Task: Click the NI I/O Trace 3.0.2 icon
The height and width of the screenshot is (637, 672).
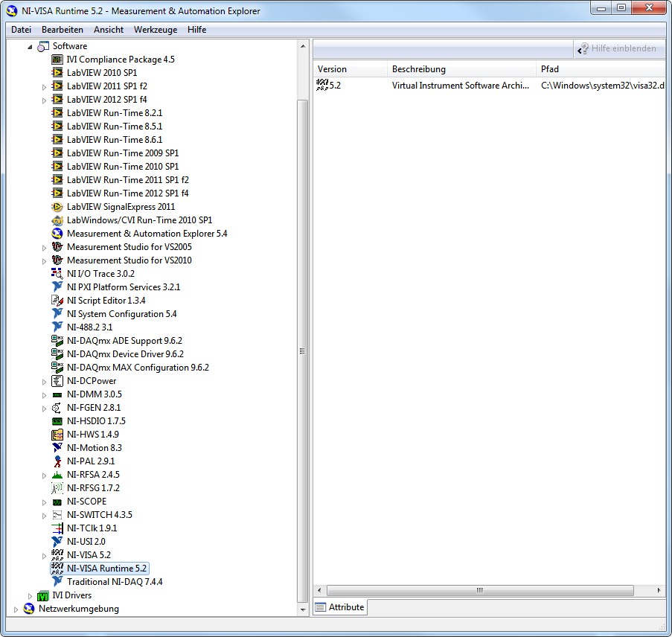Action: coord(57,274)
